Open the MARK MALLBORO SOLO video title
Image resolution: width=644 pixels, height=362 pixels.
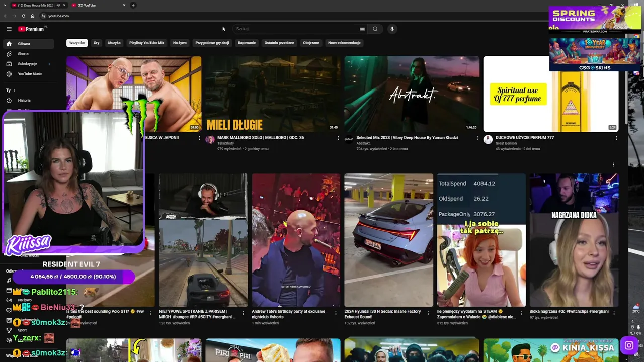click(x=261, y=137)
